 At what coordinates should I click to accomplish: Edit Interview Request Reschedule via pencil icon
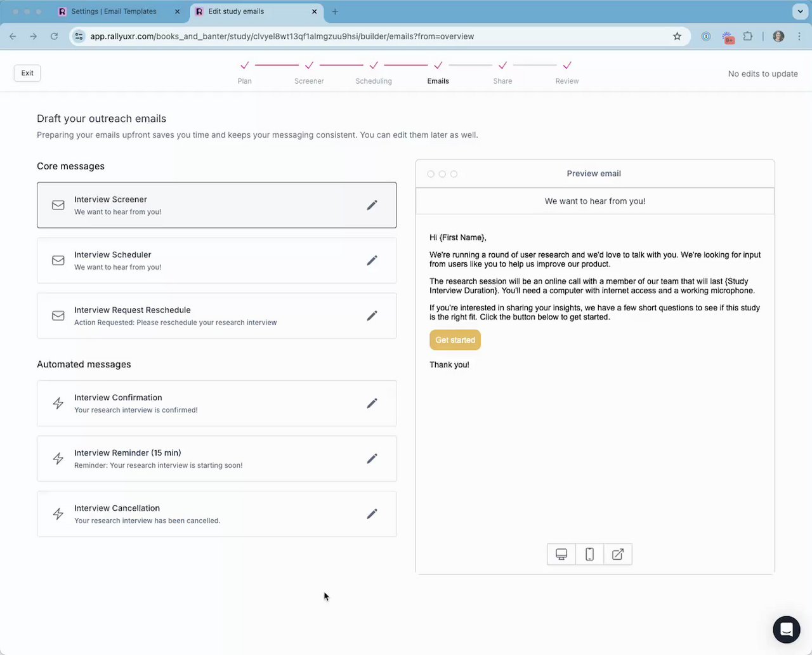(x=372, y=315)
